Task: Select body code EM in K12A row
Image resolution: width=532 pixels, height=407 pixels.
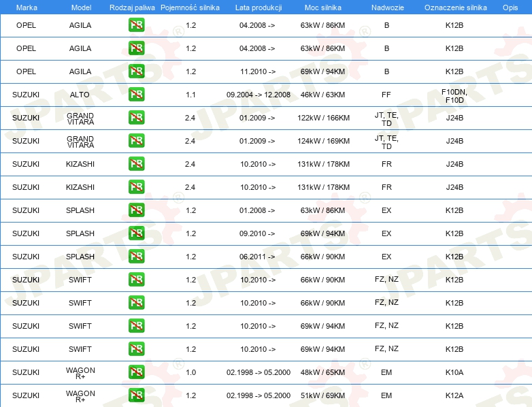Action: coord(386,395)
